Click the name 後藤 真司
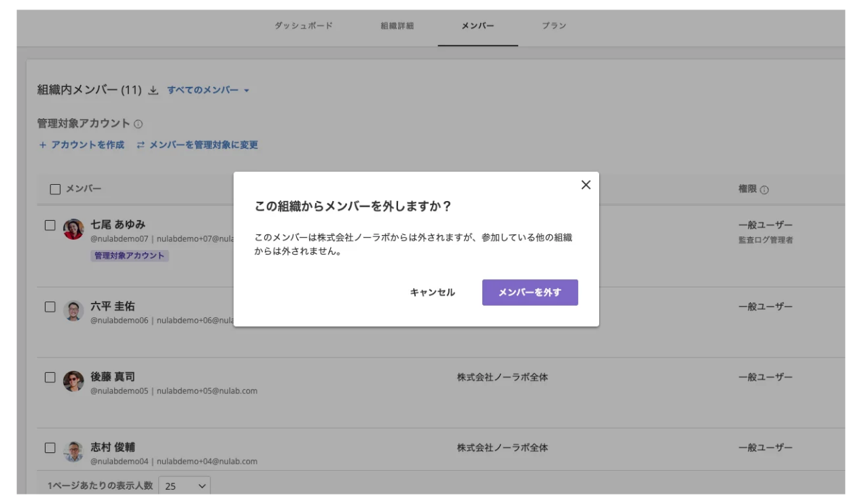 coord(113,377)
